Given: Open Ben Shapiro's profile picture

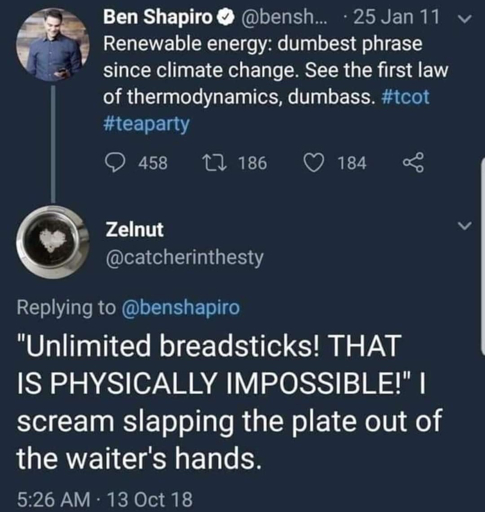Looking at the screenshot, I should tap(53, 44).
